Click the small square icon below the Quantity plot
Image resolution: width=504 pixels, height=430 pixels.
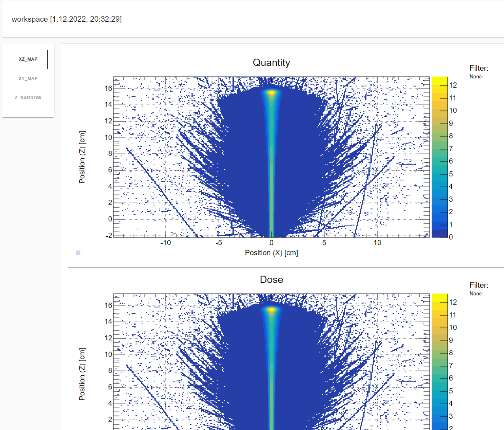coord(77,252)
